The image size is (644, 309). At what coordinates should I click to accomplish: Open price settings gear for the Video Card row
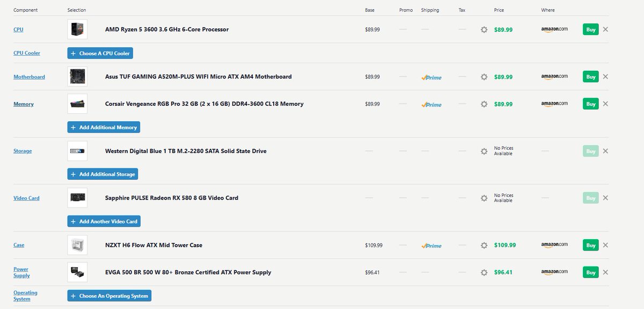(484, 198)
